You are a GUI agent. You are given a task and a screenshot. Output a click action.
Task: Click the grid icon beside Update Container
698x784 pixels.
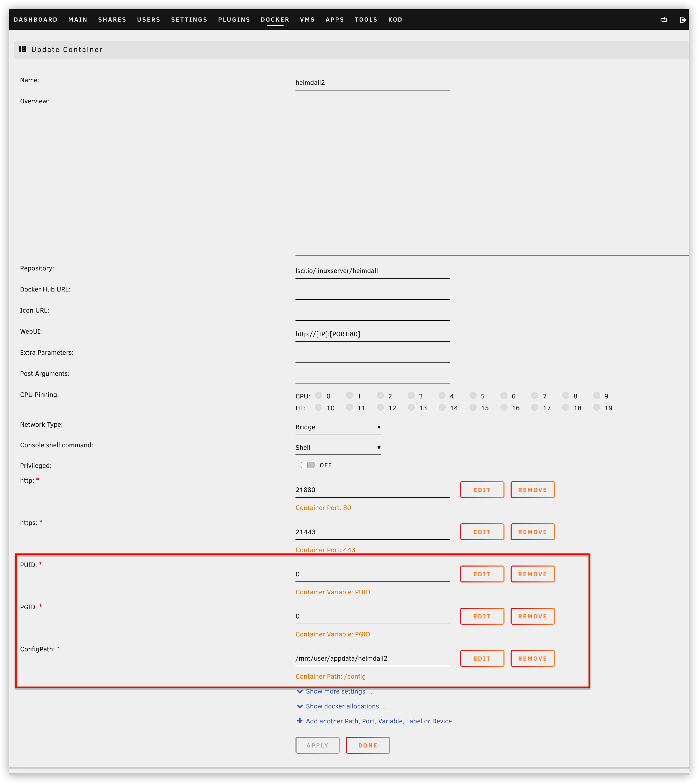pos(23,49)
